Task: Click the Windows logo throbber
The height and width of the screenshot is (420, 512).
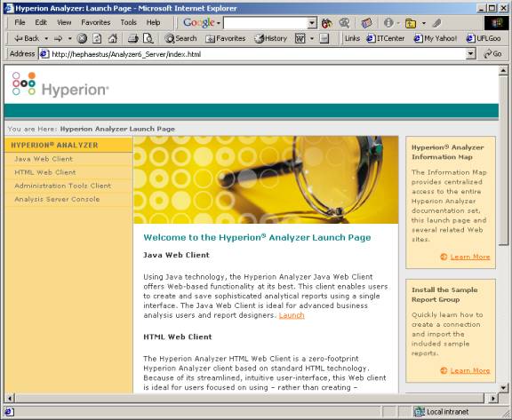Action: coord(497,23)
